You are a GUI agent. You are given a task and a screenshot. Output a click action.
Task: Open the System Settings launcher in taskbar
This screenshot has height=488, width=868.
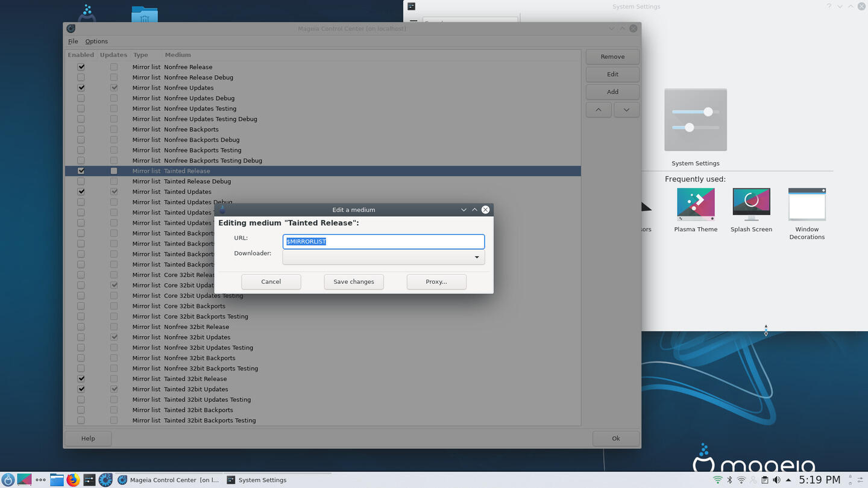(x=89, y=480)
